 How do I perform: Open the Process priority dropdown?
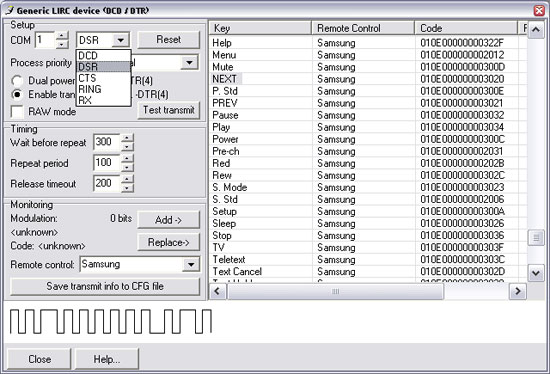click(x=189, y=63)
